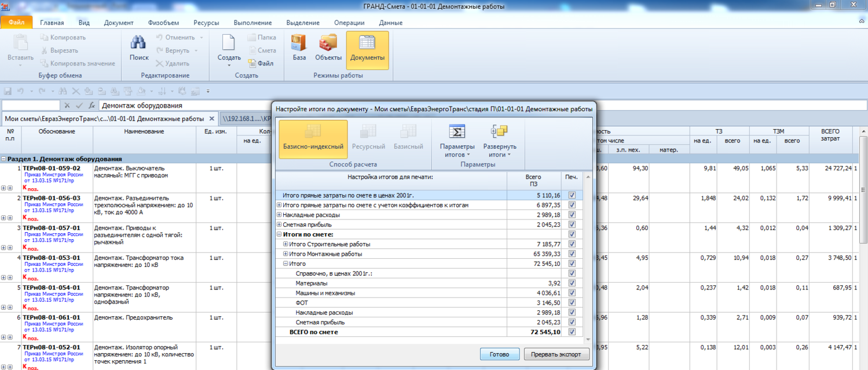This screenshot has height=370, width=868.
Task: Open the Физобъем ribbon tab
Action: click(x=163, y=23)
